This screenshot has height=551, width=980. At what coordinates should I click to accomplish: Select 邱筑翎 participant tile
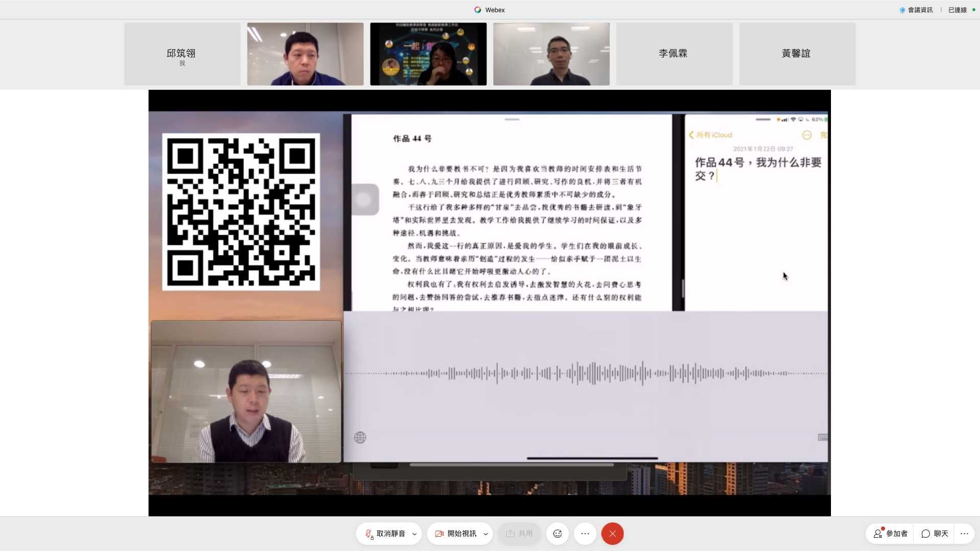[x=182, y=54]
